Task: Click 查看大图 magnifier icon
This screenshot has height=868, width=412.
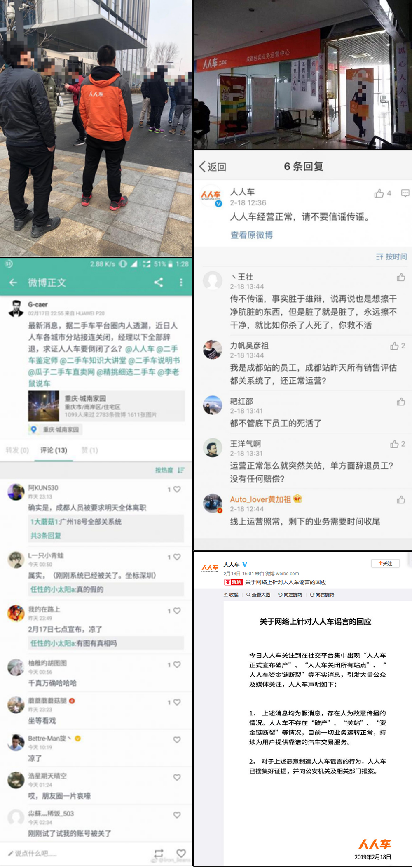Action: (248, 595)
